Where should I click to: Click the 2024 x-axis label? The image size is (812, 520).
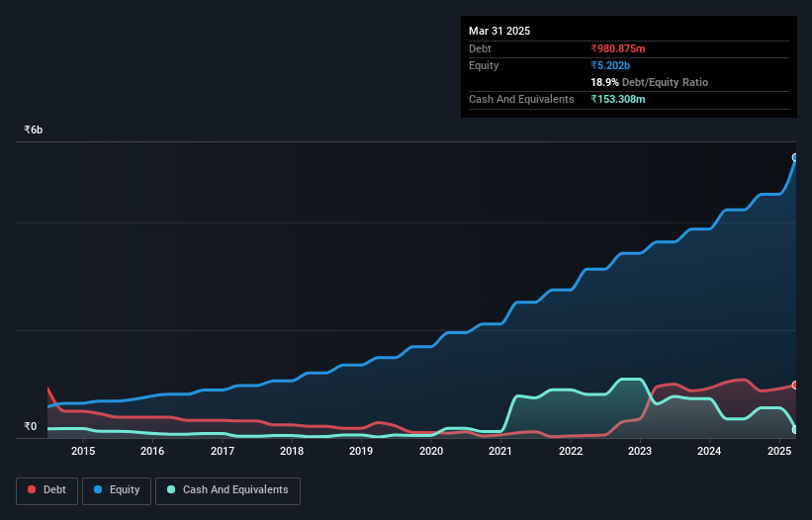point(709,451)
